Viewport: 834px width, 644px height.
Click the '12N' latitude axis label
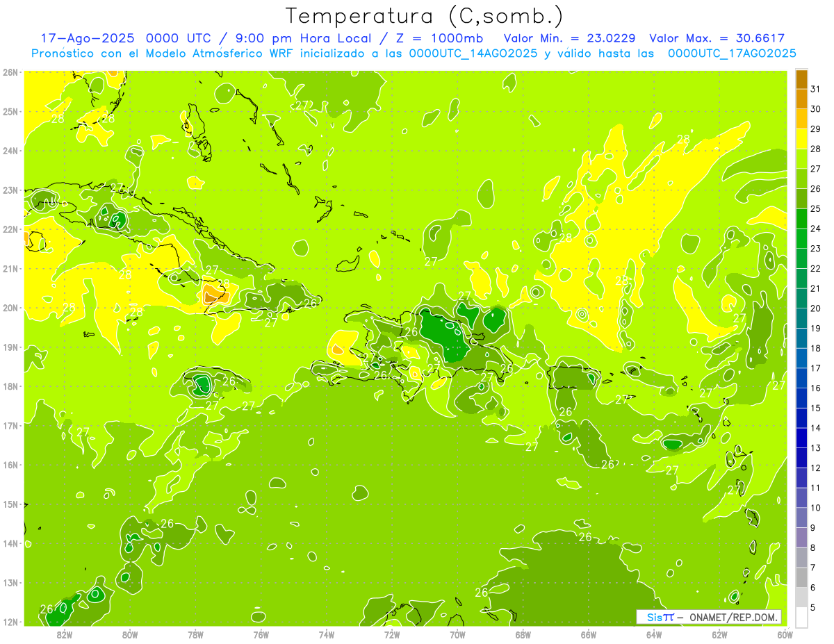click(10, 622)
